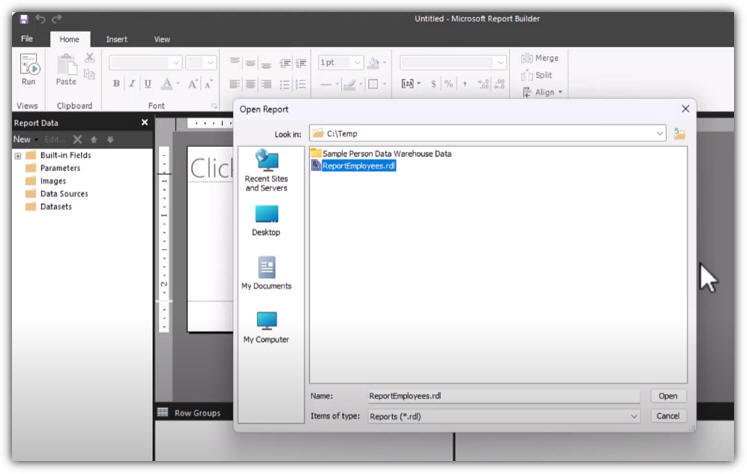Click the border fill color icon
This screenshot has width=747, height=474.
374,62
